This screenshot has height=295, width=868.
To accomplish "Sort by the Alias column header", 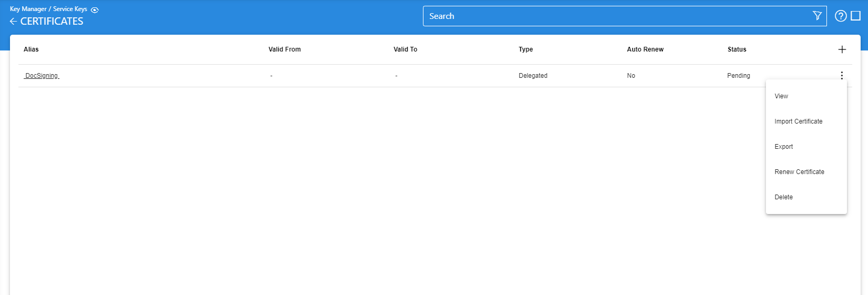I will coord(31,49).
